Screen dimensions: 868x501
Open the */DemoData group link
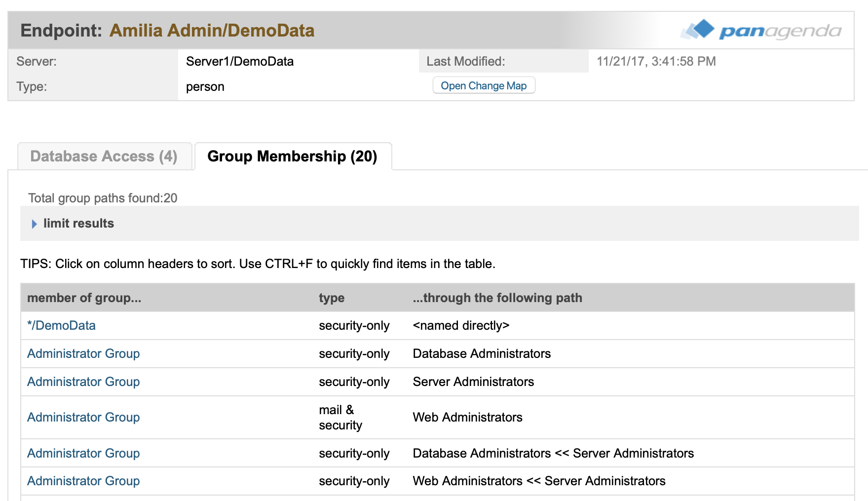[61, 326]
